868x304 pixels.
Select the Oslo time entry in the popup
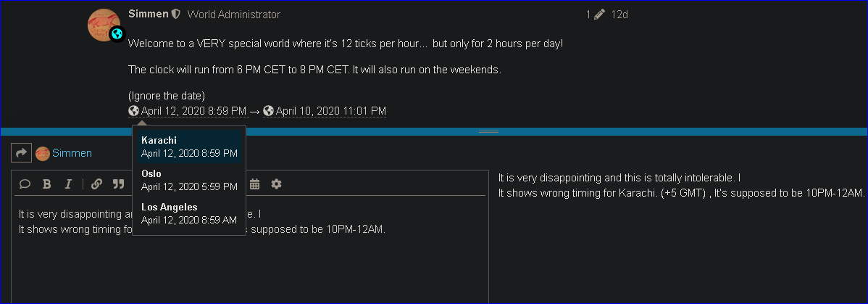pos(189,180)
